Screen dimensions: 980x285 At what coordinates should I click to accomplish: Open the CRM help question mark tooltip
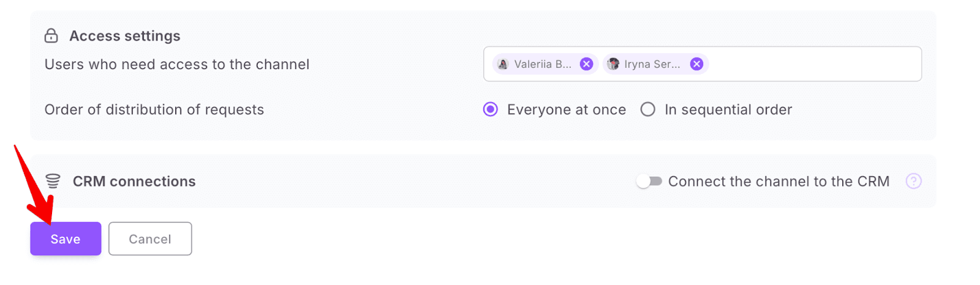tap(913, 181)
